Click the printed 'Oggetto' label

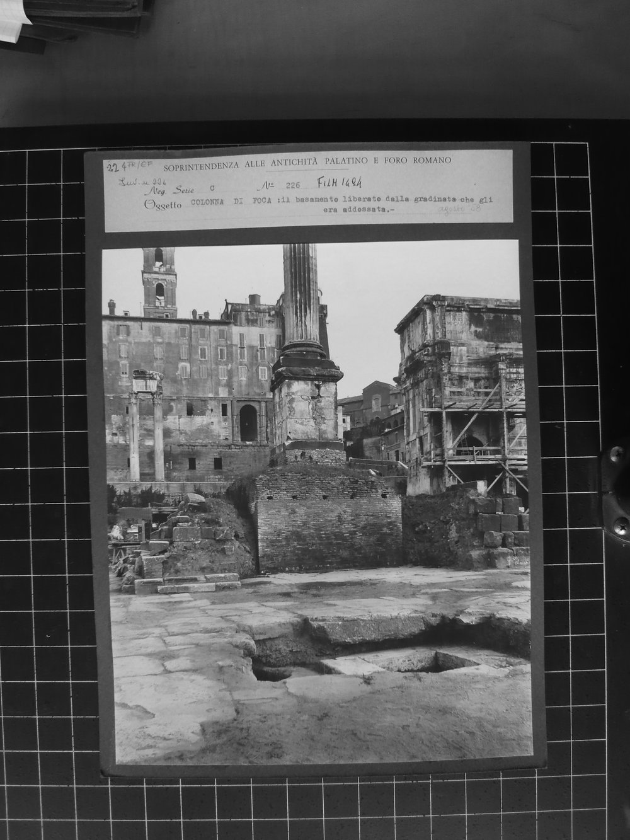click(x=163, y=204)
